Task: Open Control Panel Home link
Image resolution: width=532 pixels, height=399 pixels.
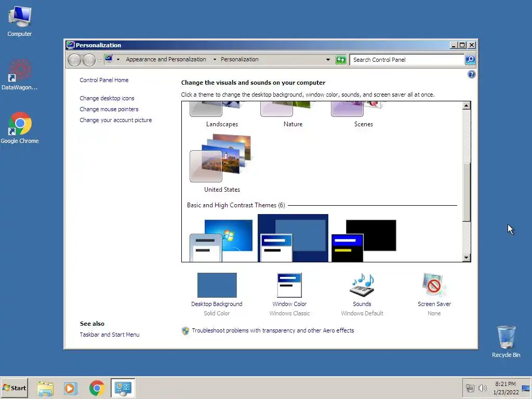Action: point(104,80)
